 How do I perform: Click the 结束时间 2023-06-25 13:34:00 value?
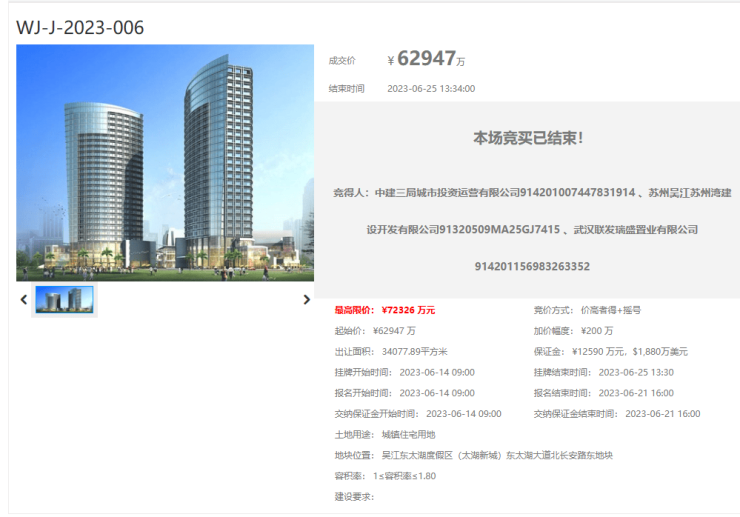[430, 88]
